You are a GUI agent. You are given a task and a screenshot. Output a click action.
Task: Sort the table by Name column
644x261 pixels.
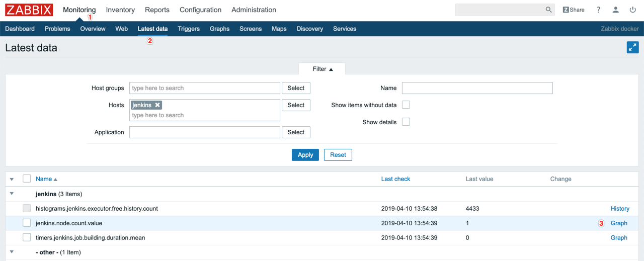44,179
